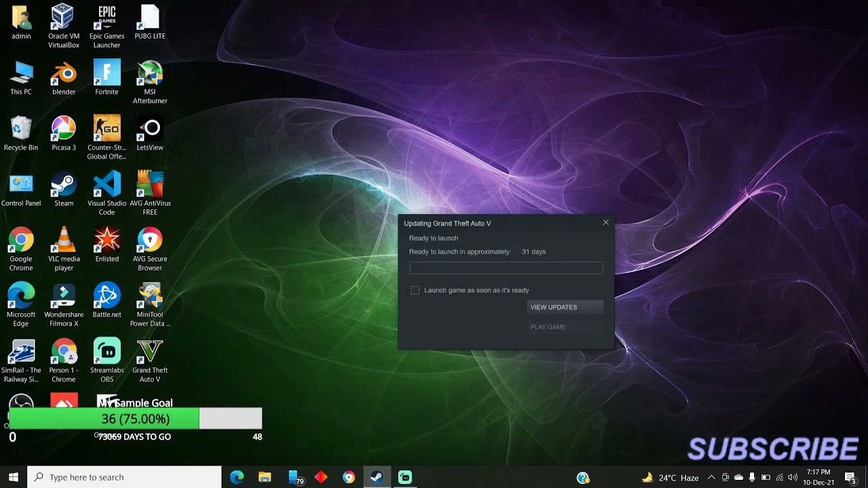
Task: Open File Explorer from the taskbar
Action: 264,477
